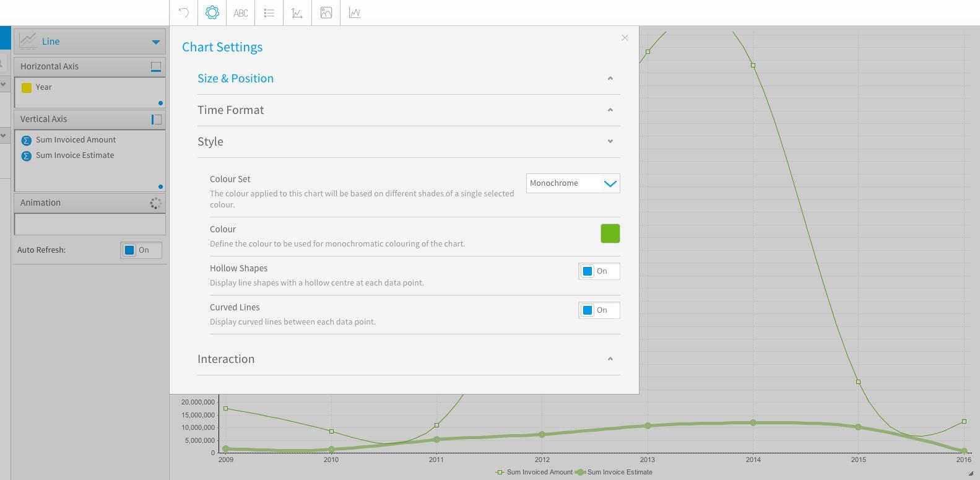Click the green Colour swatch

[610, 233]
